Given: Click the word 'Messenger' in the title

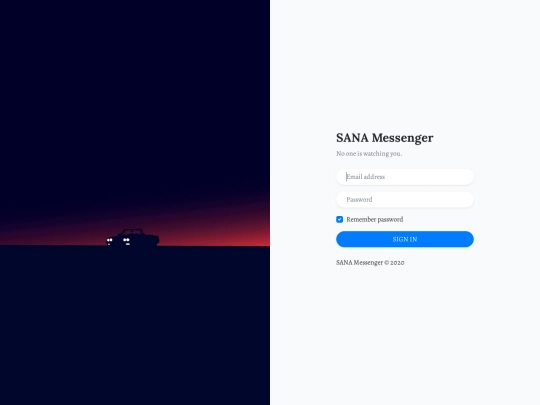Looking at the screenshot, I should pyautogui.click(x=403, y=138).
